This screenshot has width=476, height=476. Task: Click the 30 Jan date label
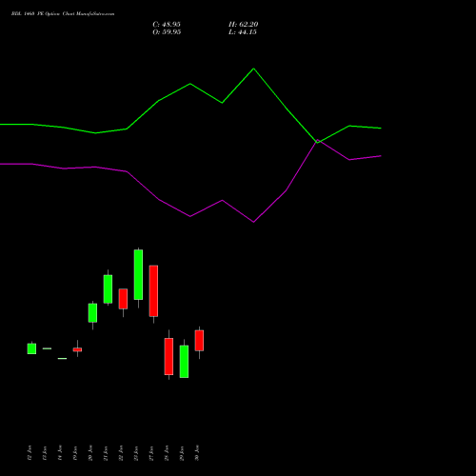tap(197, 453)
